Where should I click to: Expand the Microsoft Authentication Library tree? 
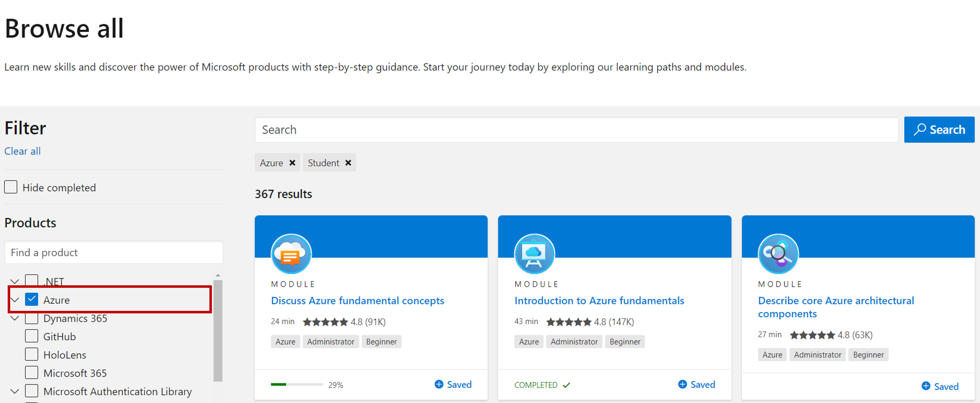pos(14,391)
